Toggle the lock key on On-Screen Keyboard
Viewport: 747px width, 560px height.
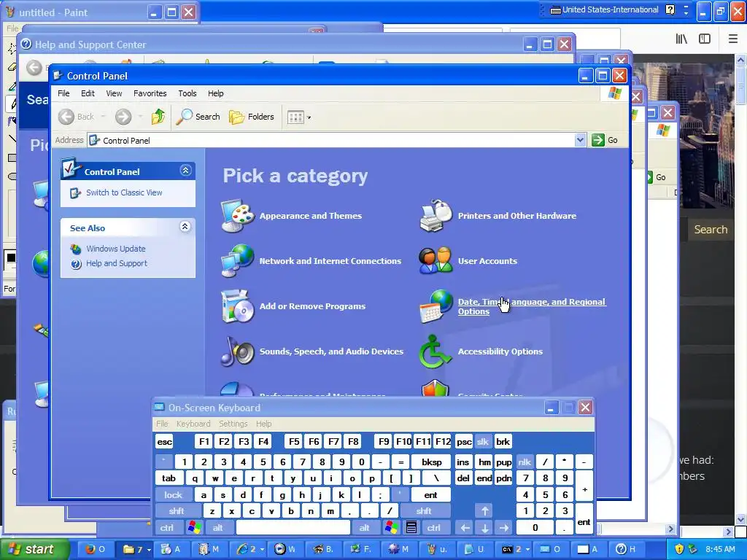click(x=174, y=495)
